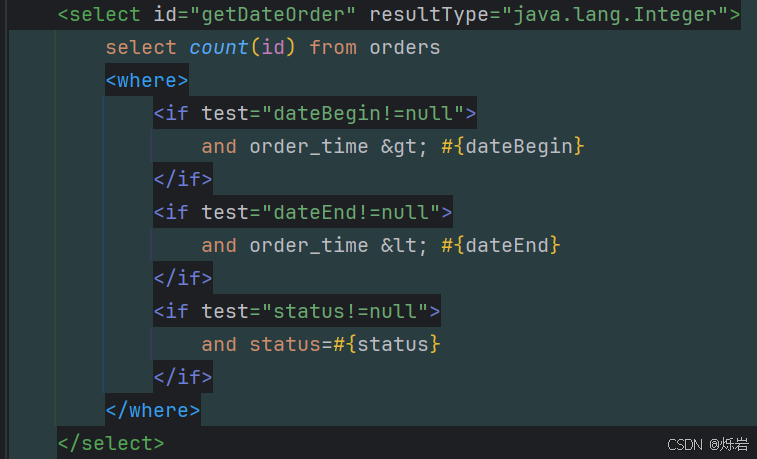Viewport: 757px width, 459px height.
Task: Click the opening <where> tag
Action: [x=147, y=80]
